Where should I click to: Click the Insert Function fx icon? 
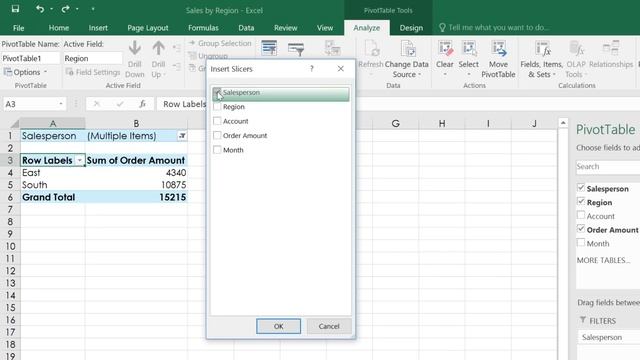pyautogui.click(x=142, y=104)
